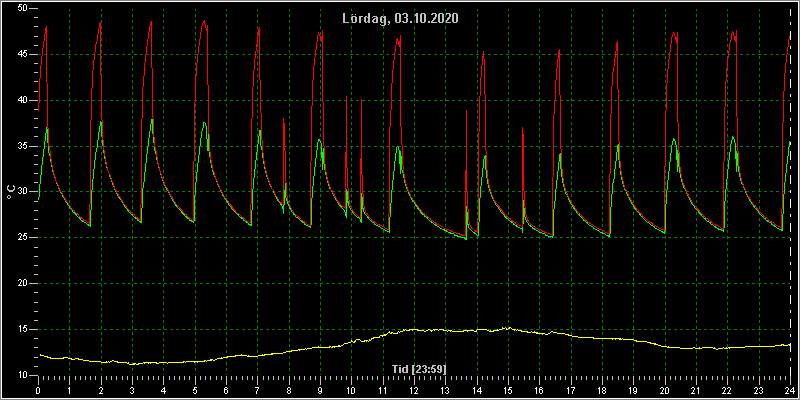The width and height of the screenshot is (800, 400).
Task: Click the 50 value on temperature axis
Action: coord(24,9)
